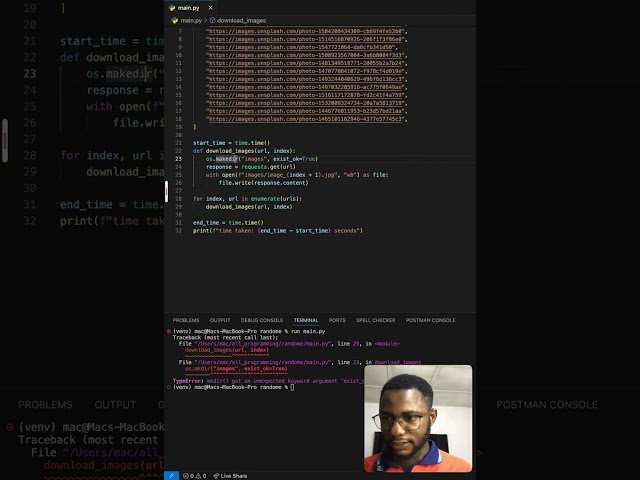This screenshot has height=480, width=640.
Task: Click the red failed-command dot in terminal
Action: tap(169, 331)
